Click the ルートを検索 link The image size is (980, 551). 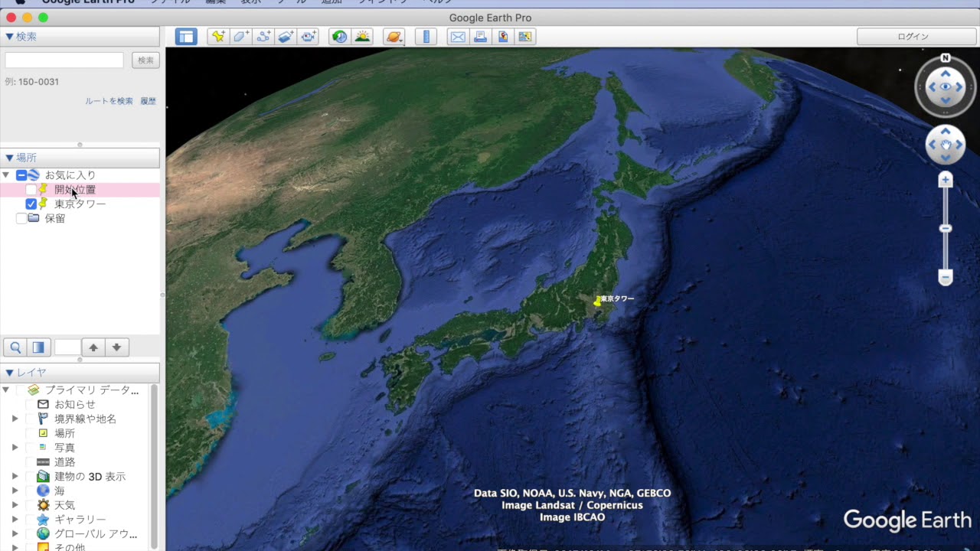(x=109, y=101)
